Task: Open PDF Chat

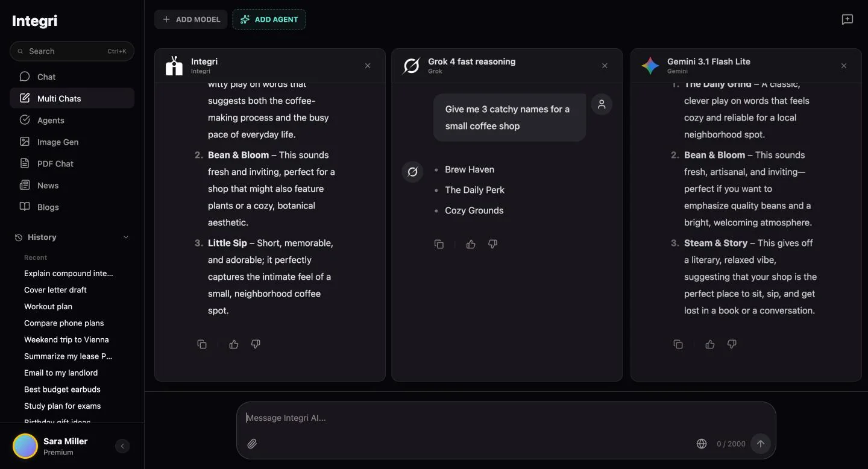Action: [x=72, y=163]
